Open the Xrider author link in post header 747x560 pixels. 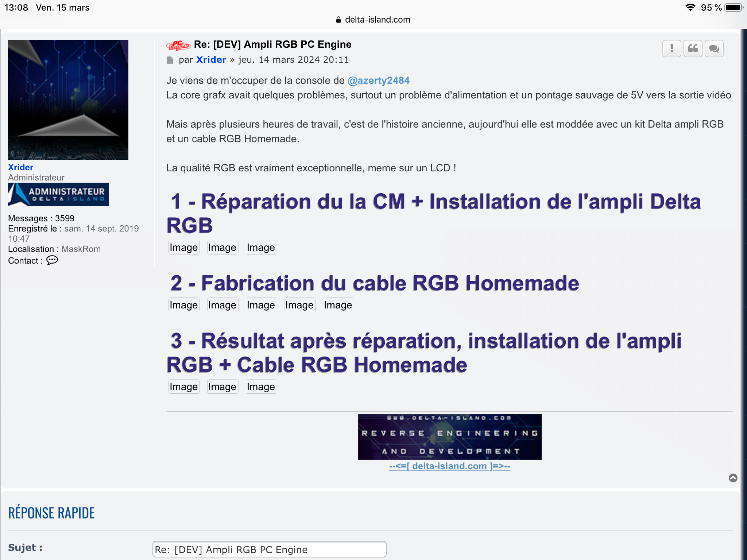[211, 60]
